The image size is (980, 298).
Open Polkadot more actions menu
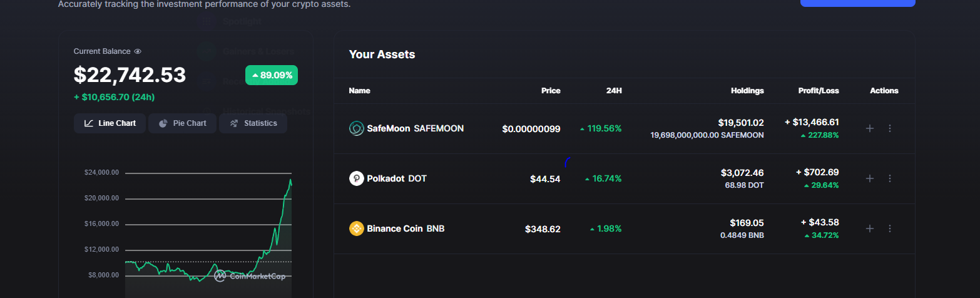[890, 178]
